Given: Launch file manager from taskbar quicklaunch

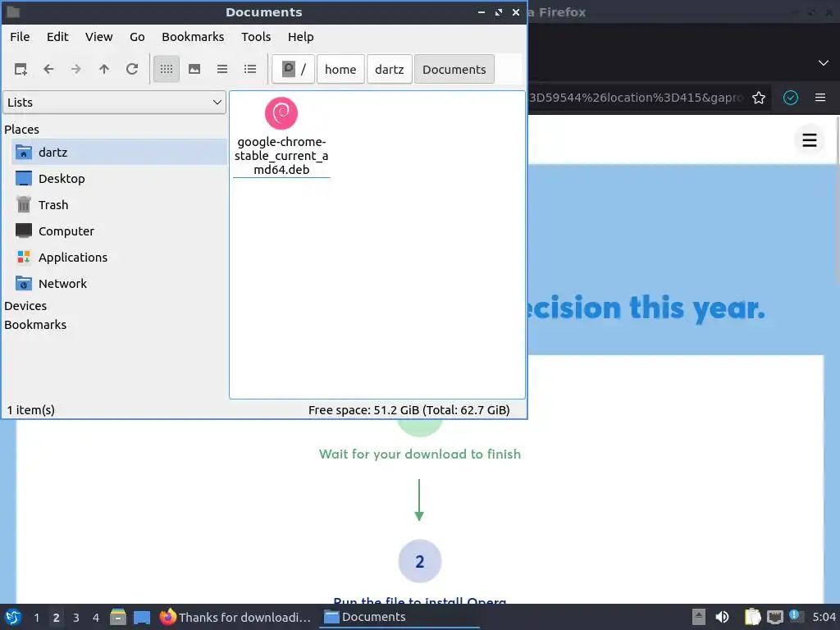Looking at the screenshot, I should 118,617.
